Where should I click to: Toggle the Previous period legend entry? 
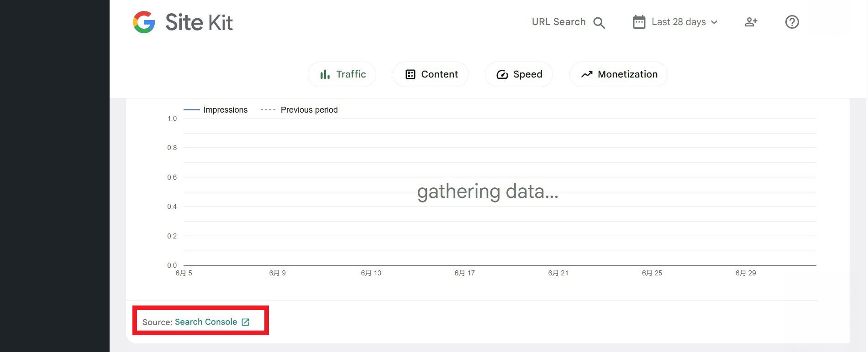pos(299,110)
